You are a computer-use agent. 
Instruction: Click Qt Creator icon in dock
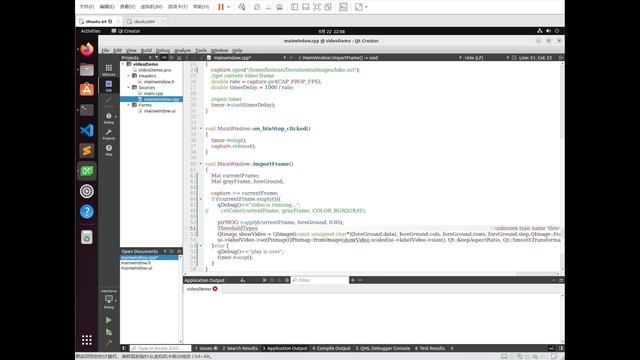[x=87, y=171]
